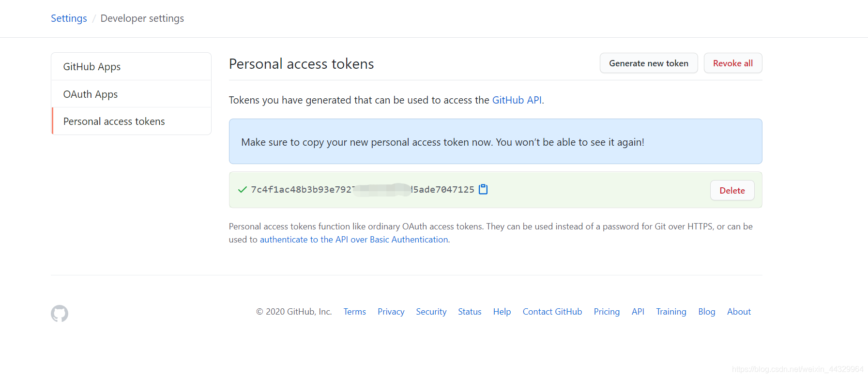The height and width of the screenshot is (378, 868).
Task: Click Generate new token button
Action: click(648, 63)
